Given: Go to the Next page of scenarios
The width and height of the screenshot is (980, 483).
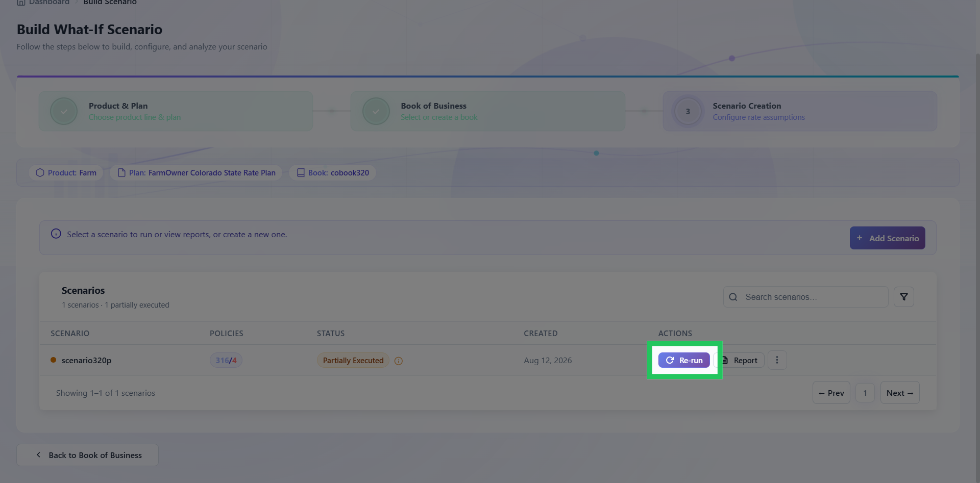Looking at the screenshot, I should (x=899, y=393).
